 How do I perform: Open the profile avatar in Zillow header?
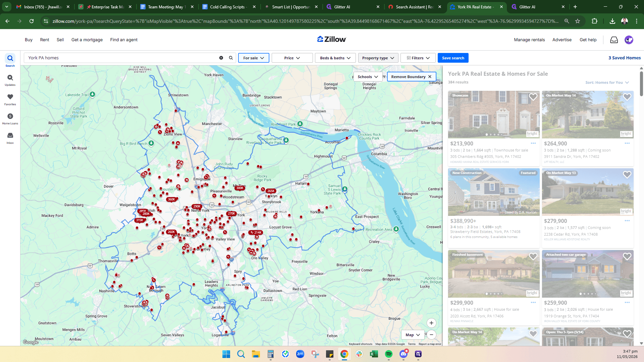pyautogui.click(x=629, y=40)
